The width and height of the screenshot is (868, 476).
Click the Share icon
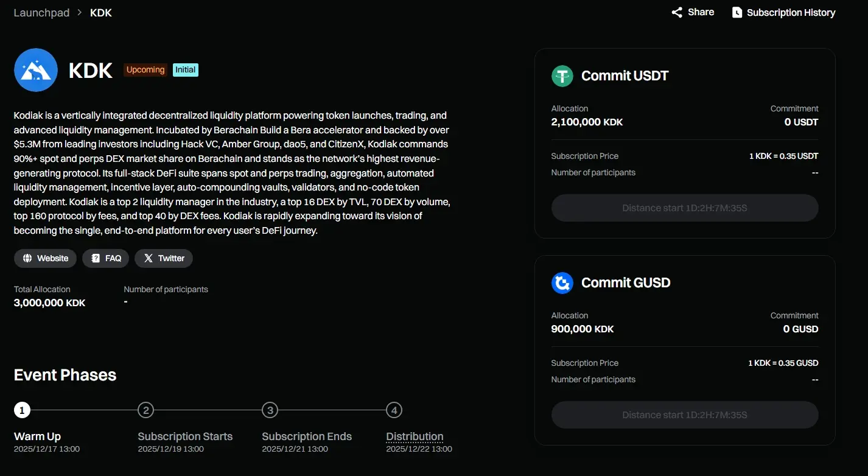[x=677, y=13]
